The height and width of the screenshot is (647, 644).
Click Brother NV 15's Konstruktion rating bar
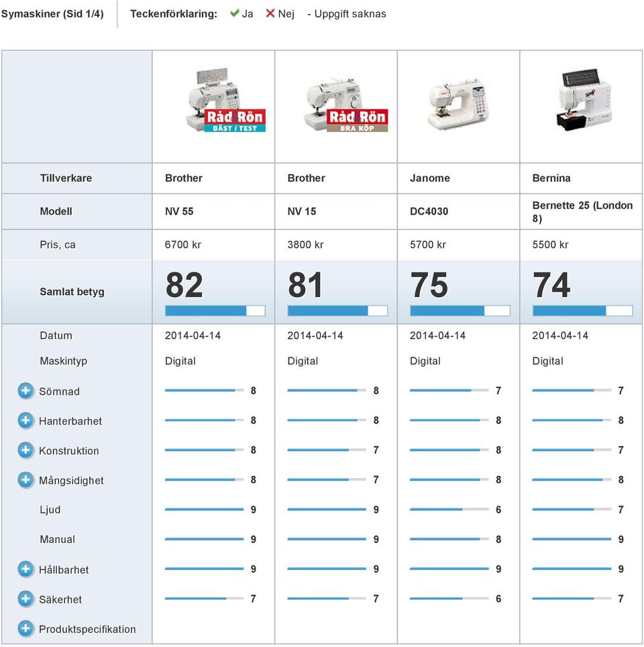[327, 450]
